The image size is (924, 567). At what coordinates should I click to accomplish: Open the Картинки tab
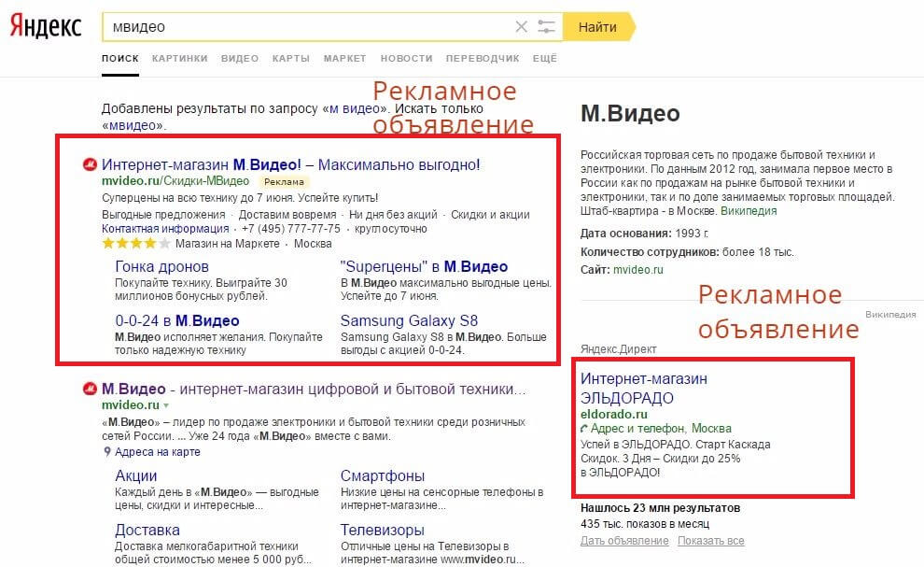pyautogui.click(x=180, y=59)
